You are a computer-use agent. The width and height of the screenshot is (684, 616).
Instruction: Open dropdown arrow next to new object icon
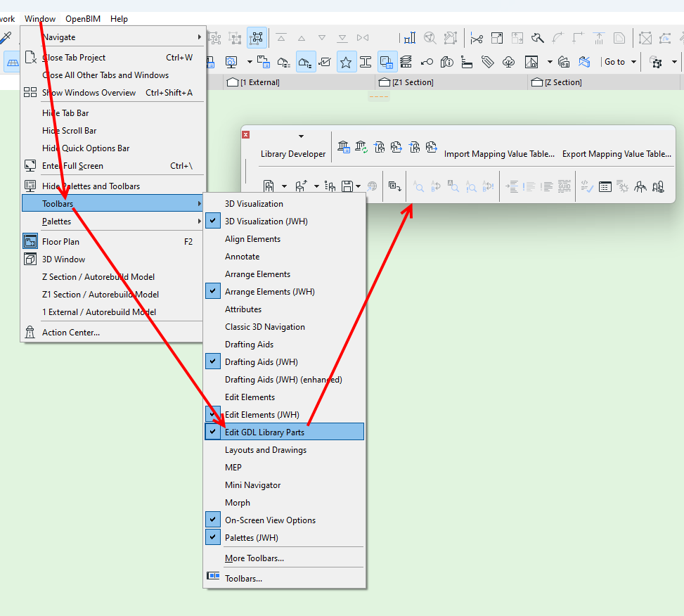coord(284,187)
